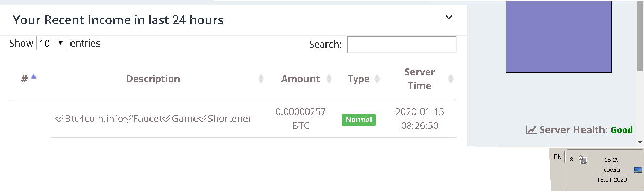Sort table by Amount column

pos(301,79)
